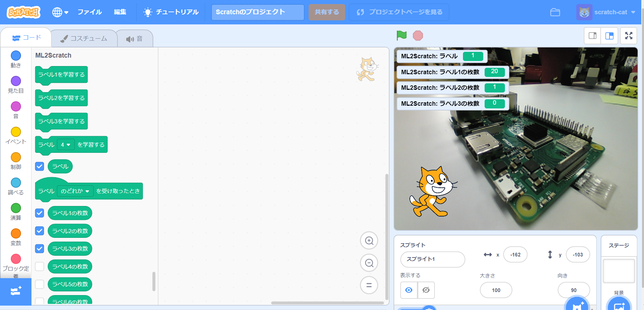644x310 pixels.
Task: Open the label number 4 dropdown
Action: click(65, 145)
